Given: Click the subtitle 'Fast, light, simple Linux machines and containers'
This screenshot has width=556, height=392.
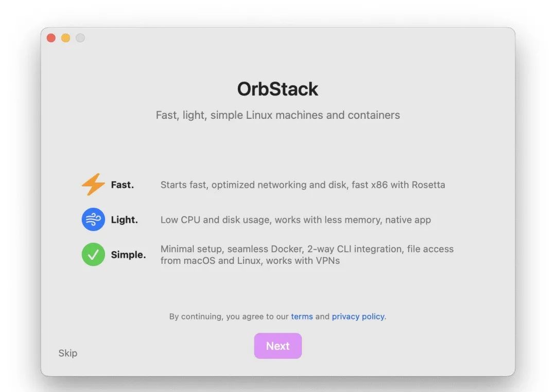Looking at the screenshot, I should (278, 115).
